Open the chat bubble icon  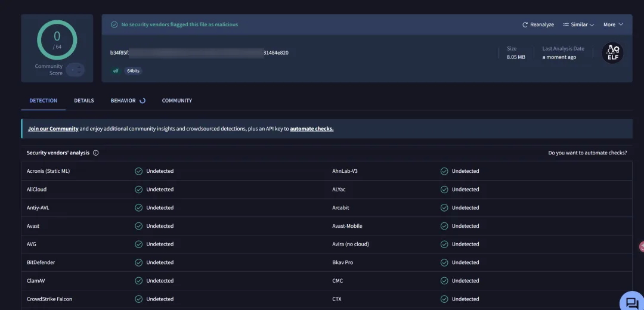[631, 303]
